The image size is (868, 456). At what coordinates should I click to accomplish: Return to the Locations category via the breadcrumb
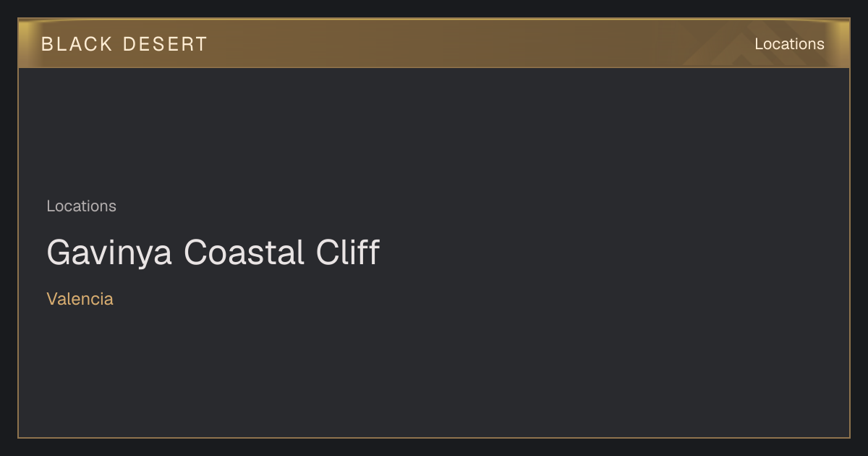(x=81, y=206)
